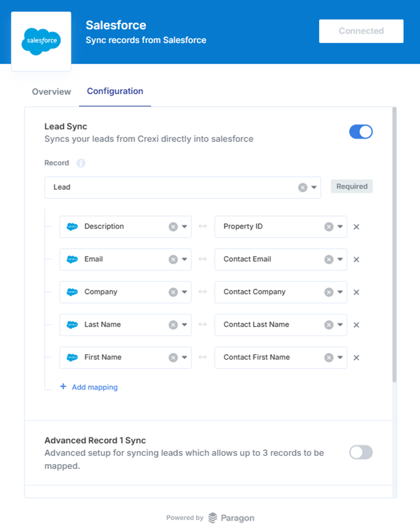This screenshot has width=420, height=529.
Task: Click the Connected button
Action: pos(361,31)
